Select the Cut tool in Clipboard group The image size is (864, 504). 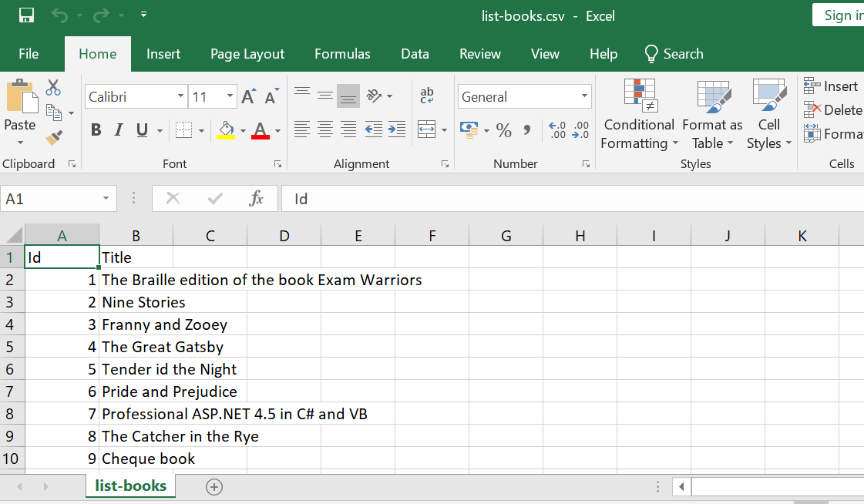[x=54, y=86]
